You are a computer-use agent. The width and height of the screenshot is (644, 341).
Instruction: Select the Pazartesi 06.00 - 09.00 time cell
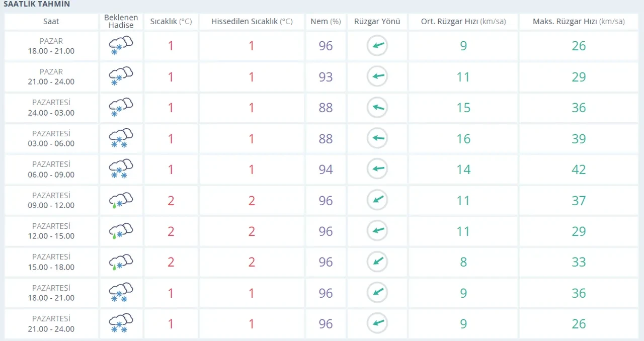click(x=51, y=169)
